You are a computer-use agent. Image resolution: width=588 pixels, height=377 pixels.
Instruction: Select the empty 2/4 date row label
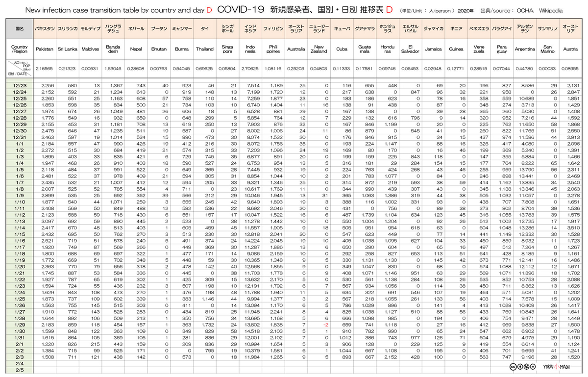(20, 364)
